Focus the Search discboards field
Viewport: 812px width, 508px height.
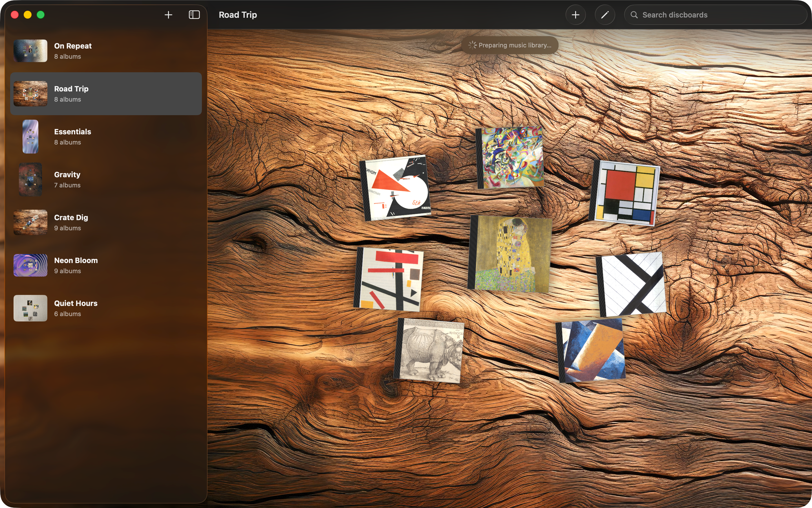pos(715,15)
